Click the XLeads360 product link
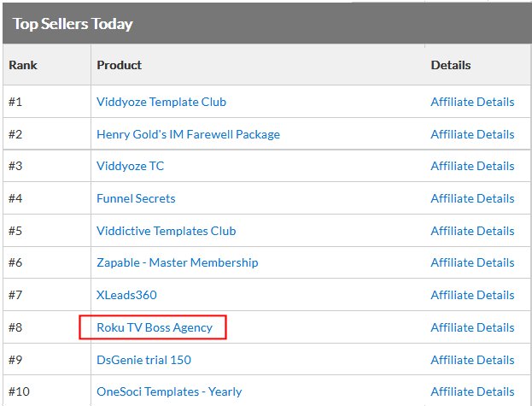The height and width of the screenshot is (406, 532). (126, 295)
